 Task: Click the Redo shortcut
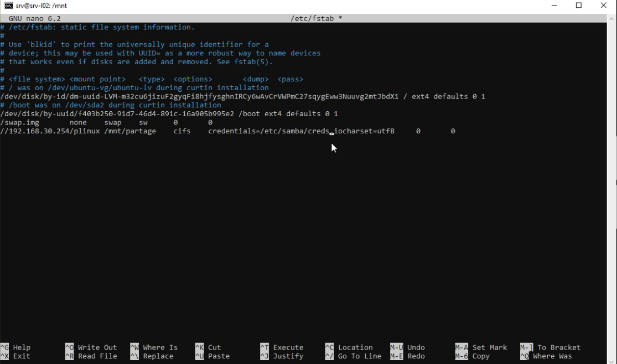414,356
